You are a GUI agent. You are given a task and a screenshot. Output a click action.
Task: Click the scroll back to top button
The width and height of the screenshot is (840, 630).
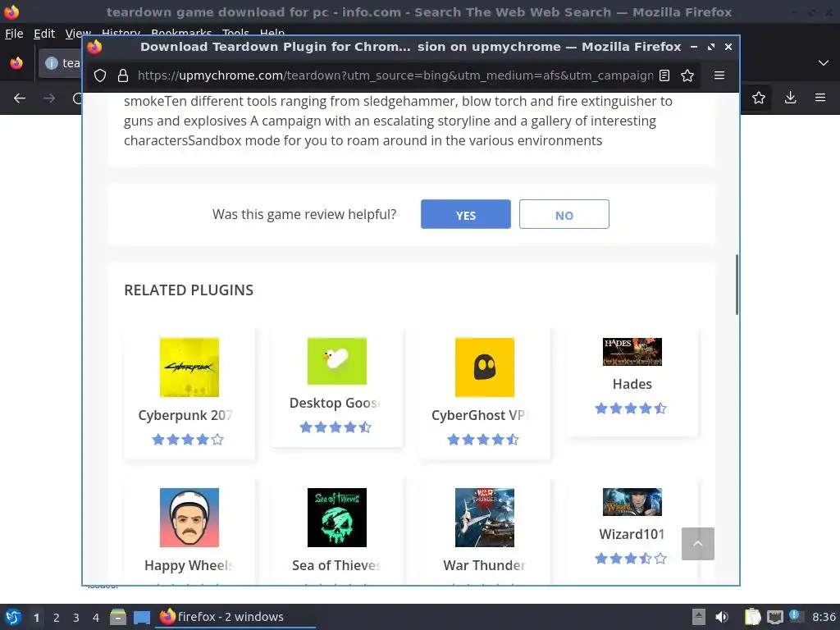point(698,544)
